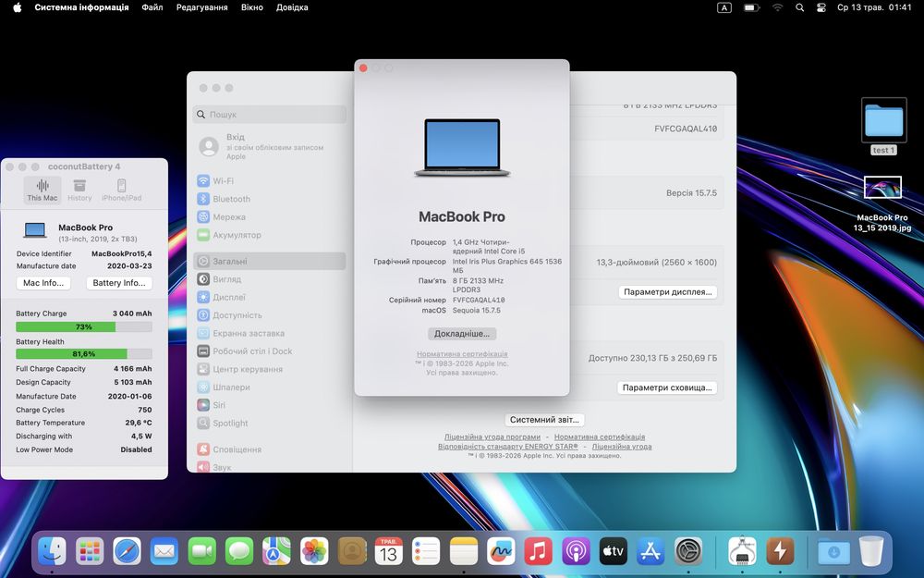Open Finder from the Dock
Viewport: 924px width, 578px height.
tap(52, 551)
